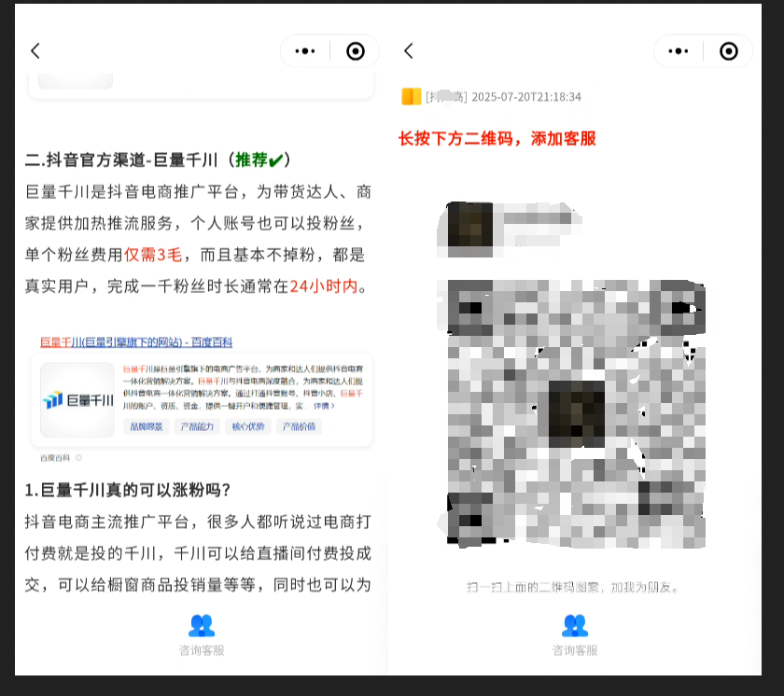
Task: Open the 巨量千川 百度百科 link
Action: click(x=136, y=342)
